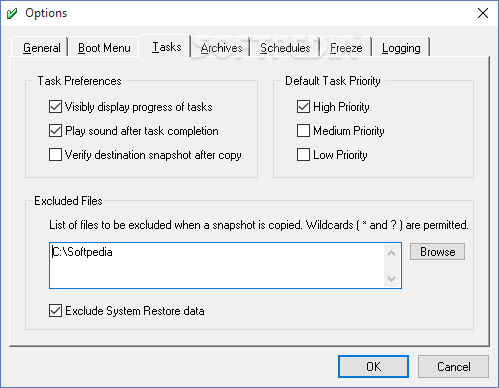Close the Options dialog window
This screenshot has height=388, width=499.
coord(483,13)
